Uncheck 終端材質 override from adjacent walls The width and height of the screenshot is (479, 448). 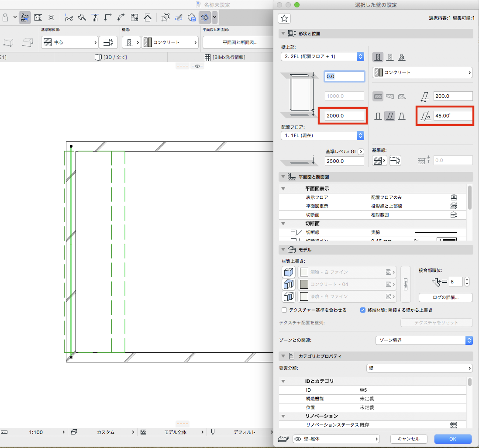(362, 310)
